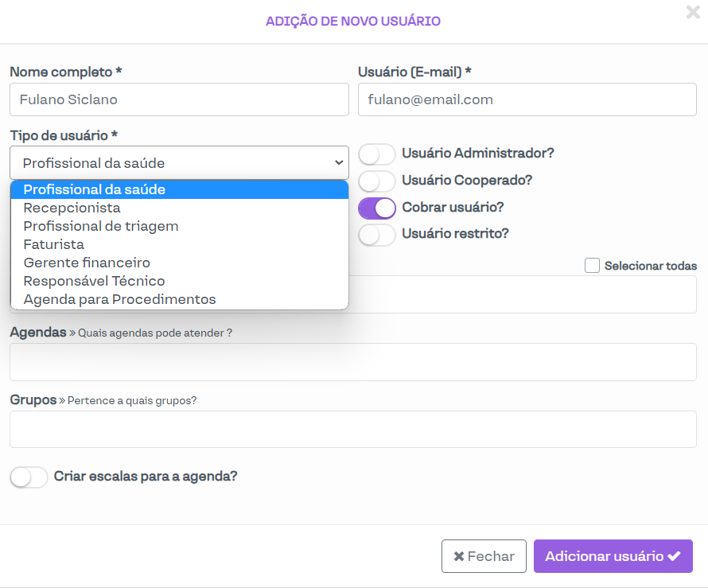
Task: Click the Nome completo input field
Action: pos(179,99)
